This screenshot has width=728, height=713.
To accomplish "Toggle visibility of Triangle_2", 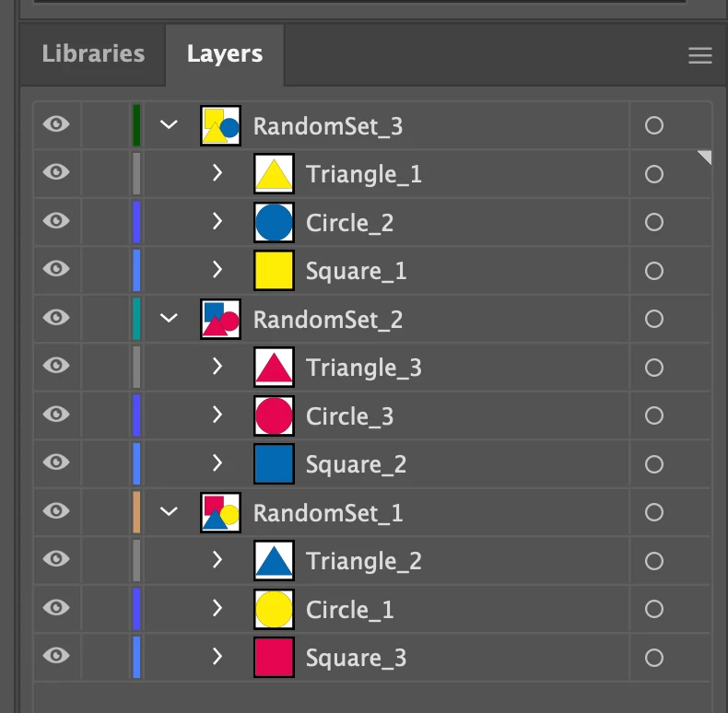I will tap(56, 558).
